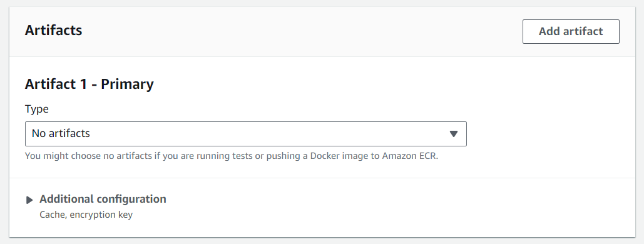Select the Cache, encryption key subtitle
644x244 pixels.
(86, 215)
